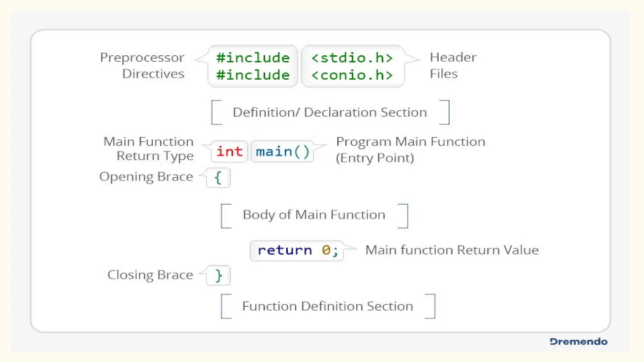Click the second #include line
This screenshot has height=362, width=644.
pyautogui.click(x=253, y=75)
